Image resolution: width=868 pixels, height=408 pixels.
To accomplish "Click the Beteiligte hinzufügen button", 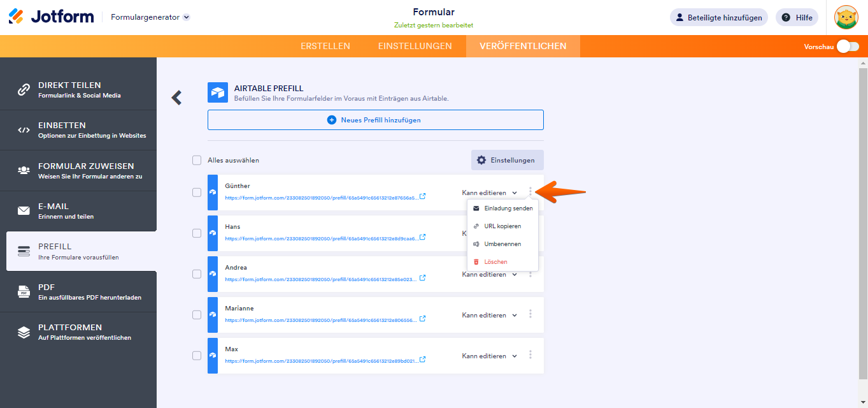I will pos(718,17).
